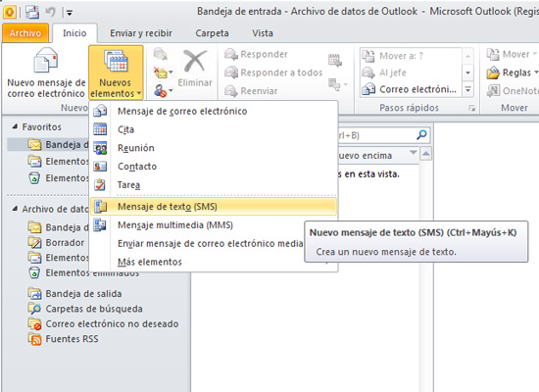This screenshot has width=539, height=392.
Task: Click the Reenviar button
Action: coord(251,91)
